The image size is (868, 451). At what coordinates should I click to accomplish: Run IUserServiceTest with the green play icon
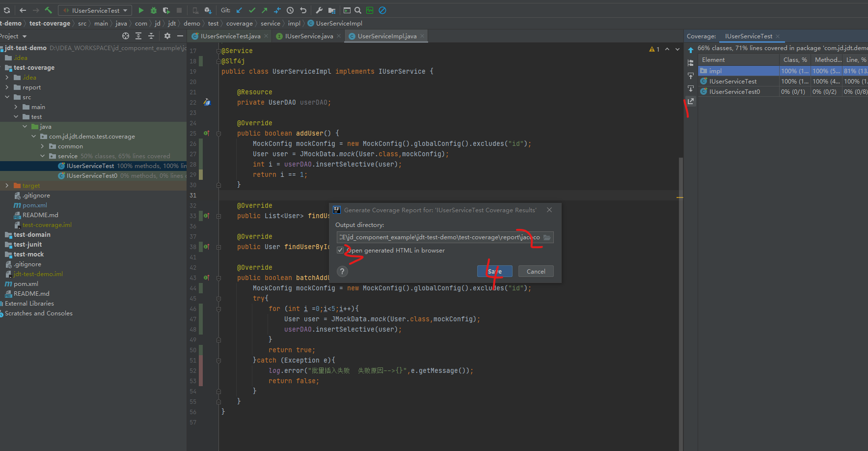141,10
